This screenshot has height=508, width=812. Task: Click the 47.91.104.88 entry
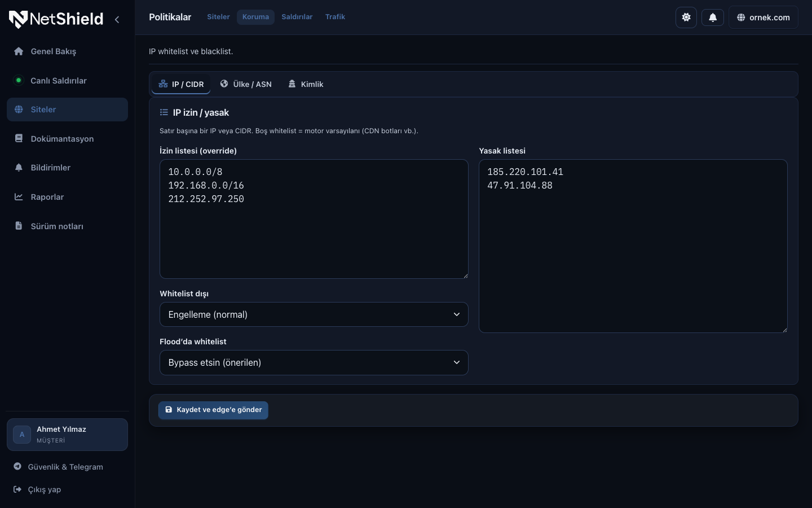pyautogui.click(x=520, y=185)
